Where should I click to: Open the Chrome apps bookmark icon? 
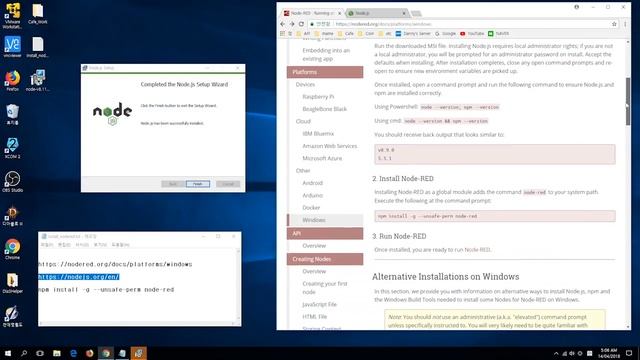coord(282,33)
